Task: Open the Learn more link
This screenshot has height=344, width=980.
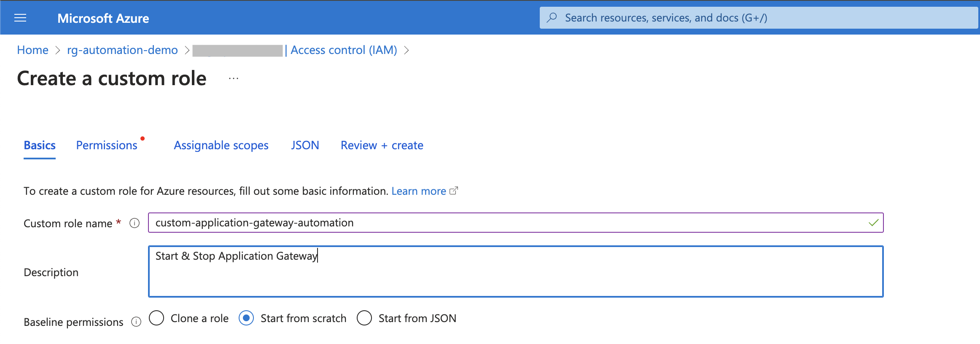Action: pyautogui.click(x=419, y=191)
